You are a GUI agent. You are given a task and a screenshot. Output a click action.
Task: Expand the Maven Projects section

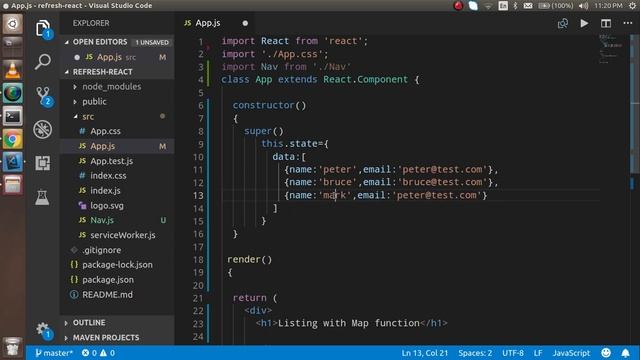106,338
